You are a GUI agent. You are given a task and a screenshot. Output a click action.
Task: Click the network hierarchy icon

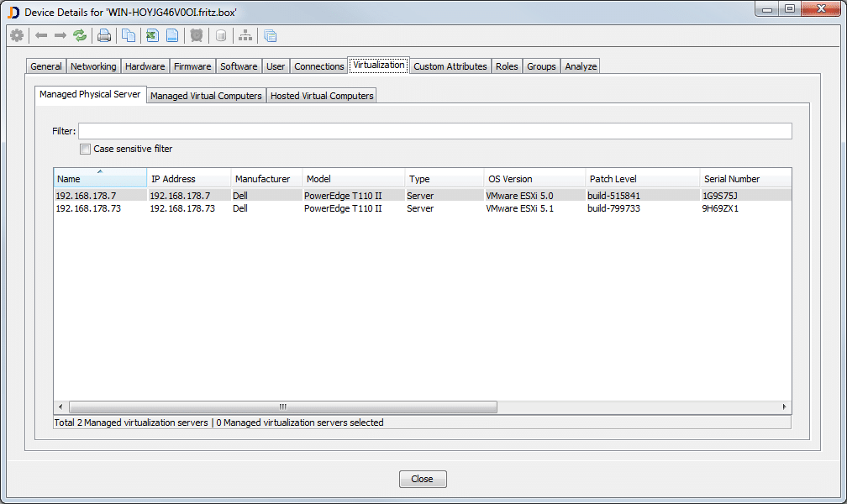(245, 35)
